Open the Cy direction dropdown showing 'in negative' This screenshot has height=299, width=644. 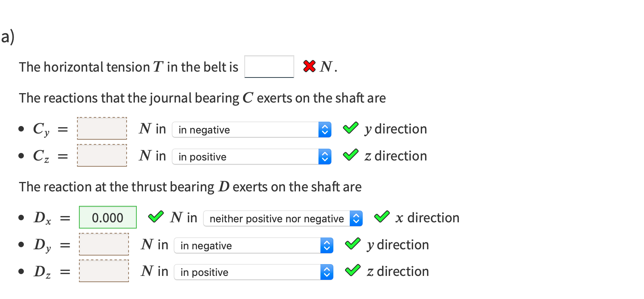click(x=251, y=130)
